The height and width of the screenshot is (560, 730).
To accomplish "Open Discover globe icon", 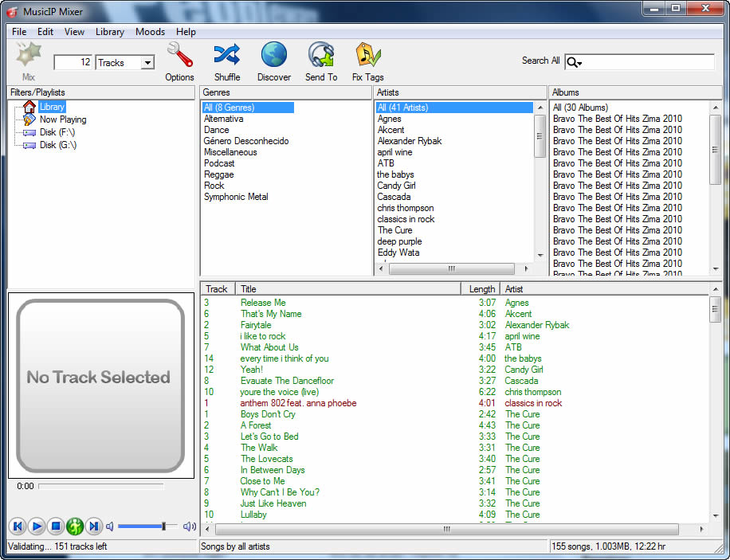I will 274,56.
